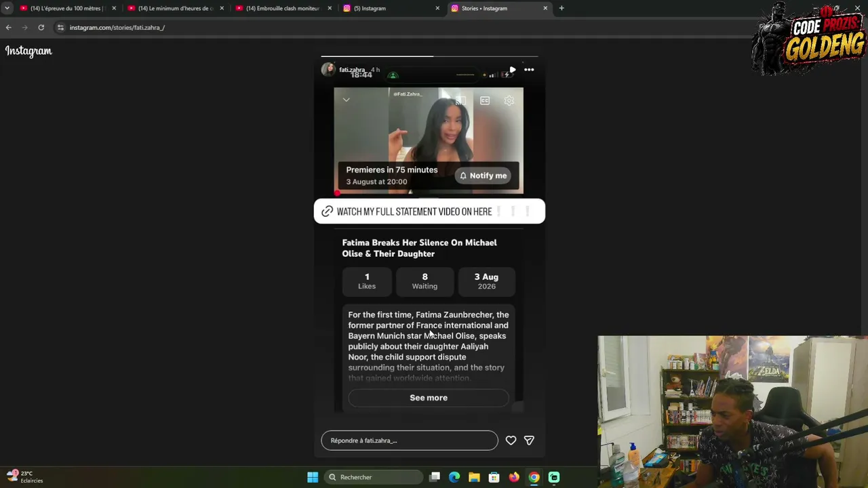Collapse the video player with the down chevron
The height and width of the screenshot is (488, 868).
point(346,100)
